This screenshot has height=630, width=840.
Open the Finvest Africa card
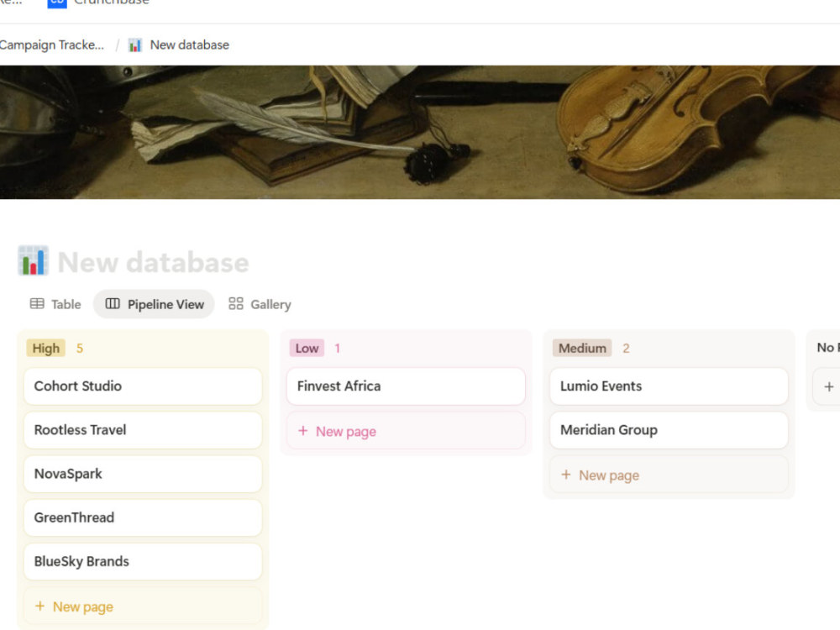[x=406, y=386]
